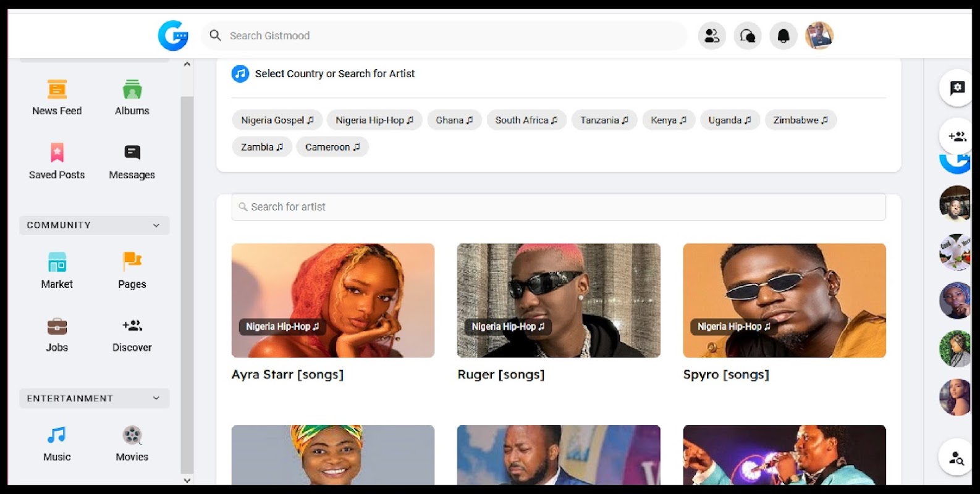Open the chat messages icon in top bar
This screenshot has height=494, width=980.
748,36
